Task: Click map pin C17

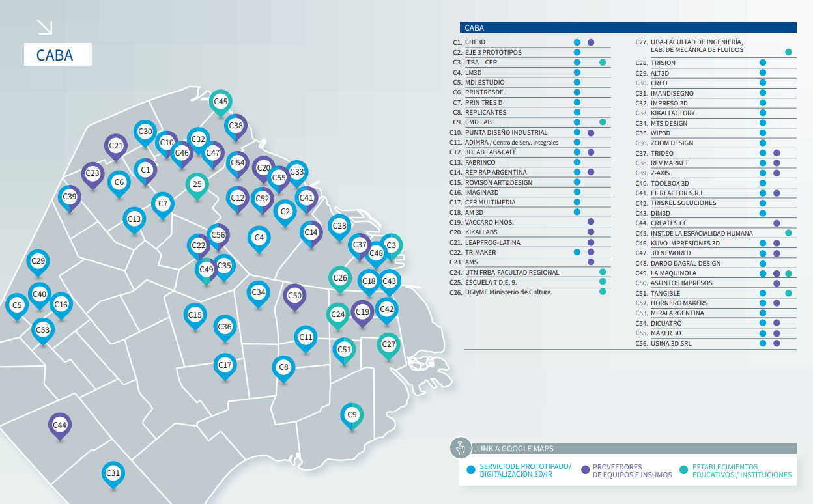Action: [x=225, y=367]
